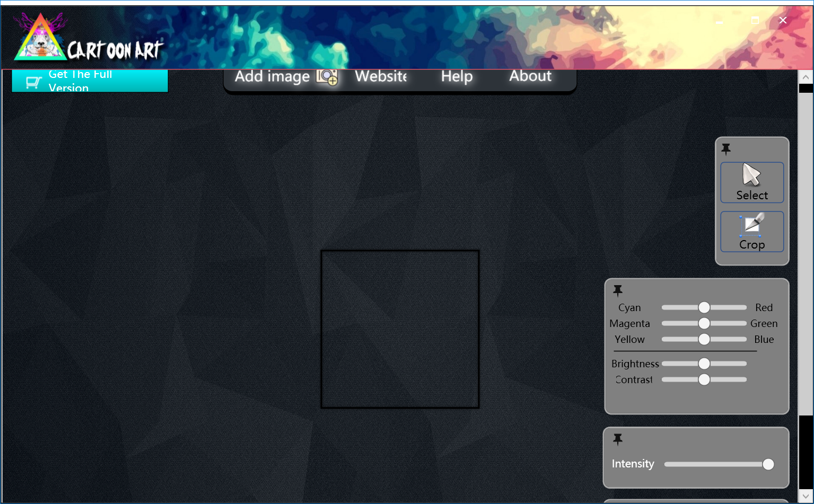Image resolution: width=814 pixels, height=504 pixels.
Task: Toggle the pin on the Intensity panel
Action: (618, 439)
